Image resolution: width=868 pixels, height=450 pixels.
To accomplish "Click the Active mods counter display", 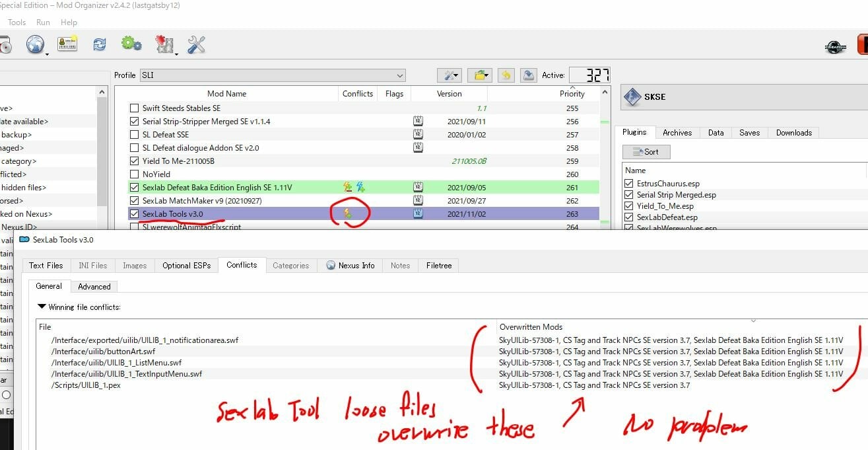I will click(x=589, y=75).
